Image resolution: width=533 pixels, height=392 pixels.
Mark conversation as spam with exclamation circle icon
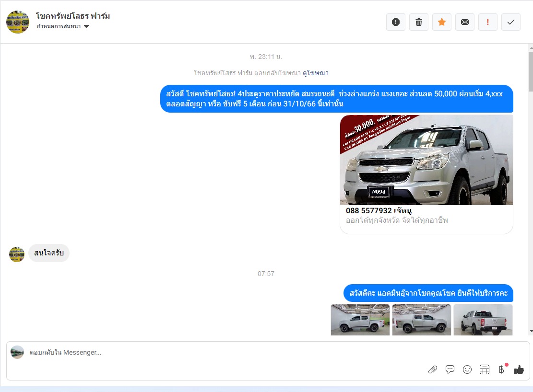396,22
